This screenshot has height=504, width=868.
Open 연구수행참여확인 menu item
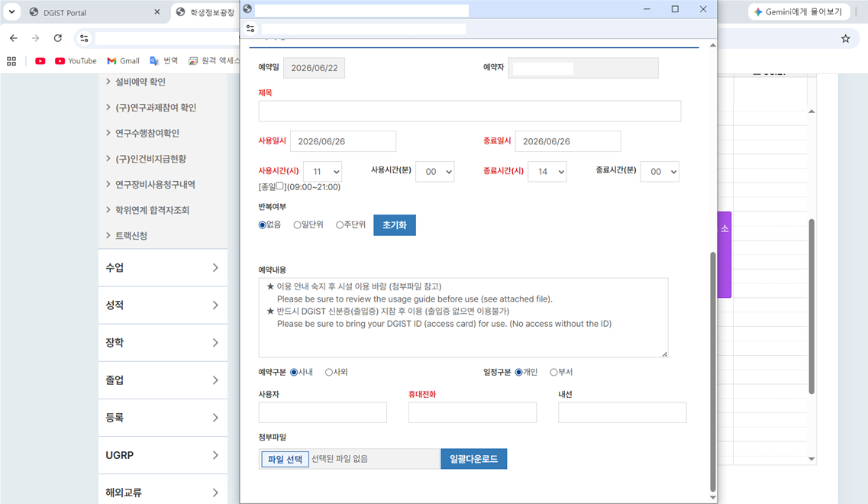click(x=147, y=133)
